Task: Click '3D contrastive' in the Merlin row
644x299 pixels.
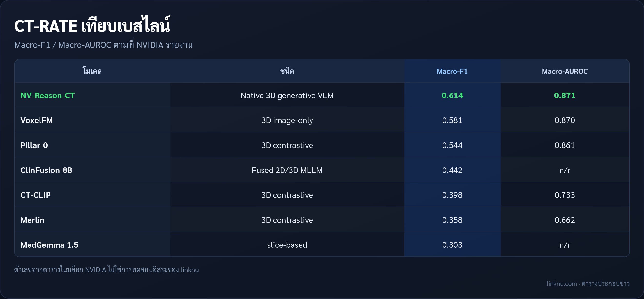Action: [x=287, y=220]
